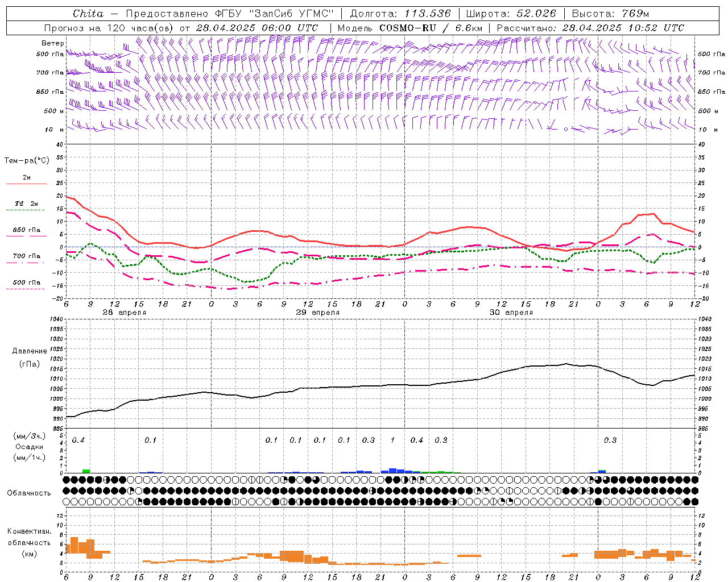The height and width of the screenshot is (582, 728).
Task: Click the "Тем-ра(°C)" axis title
Action: click(27, 161)
